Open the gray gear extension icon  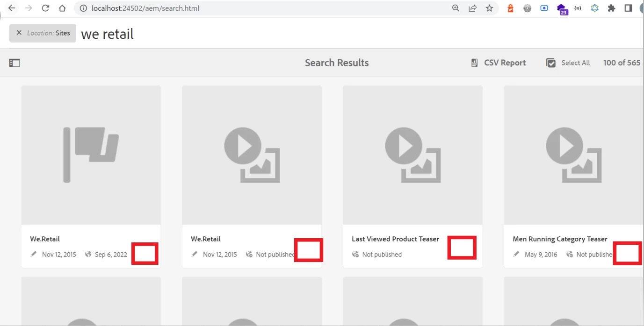point(527,8)
